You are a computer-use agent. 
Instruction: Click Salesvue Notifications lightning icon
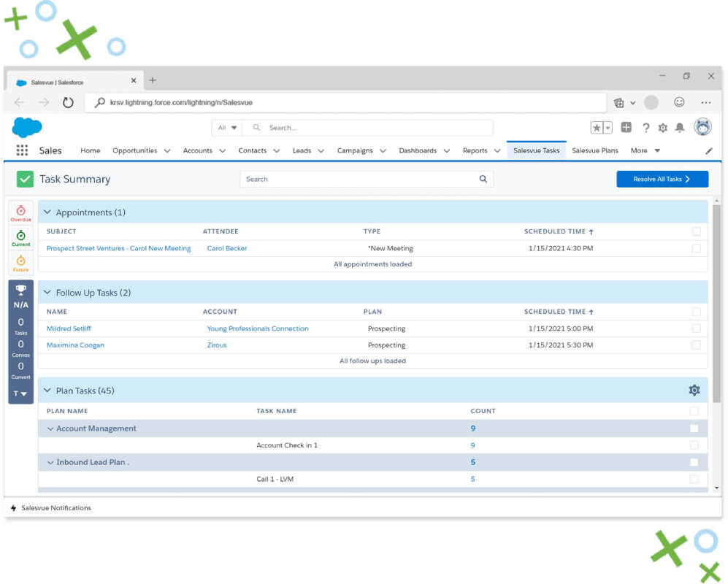click(x=13, y=508)
